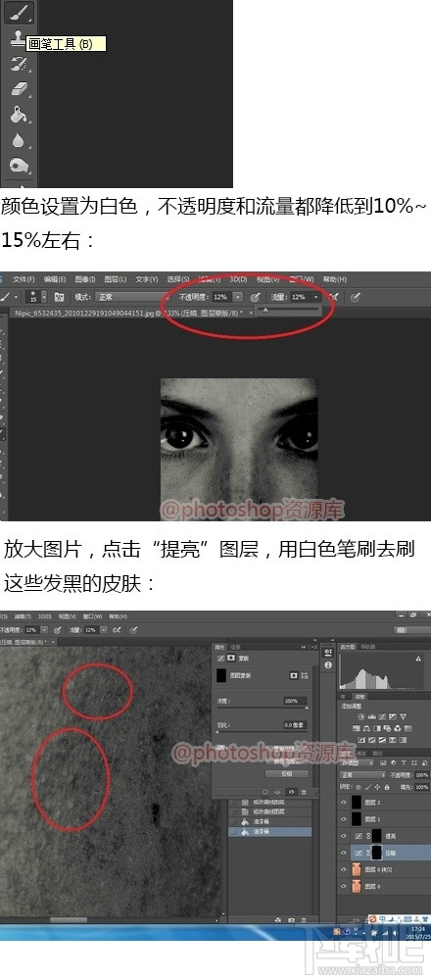Click the 反相 invert button

point(287,774)
